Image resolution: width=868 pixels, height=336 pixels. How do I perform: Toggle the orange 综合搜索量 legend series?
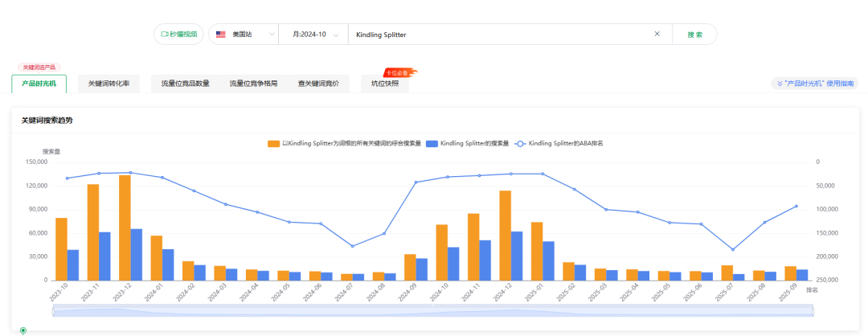click(x=344, y=143)
